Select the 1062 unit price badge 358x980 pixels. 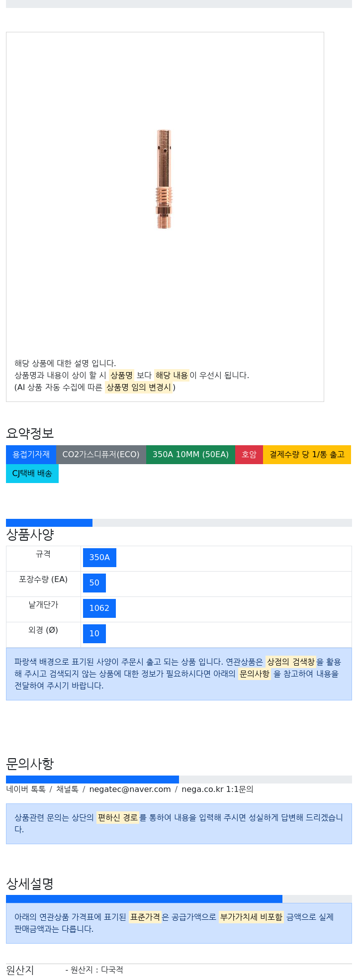coord(99,608)
